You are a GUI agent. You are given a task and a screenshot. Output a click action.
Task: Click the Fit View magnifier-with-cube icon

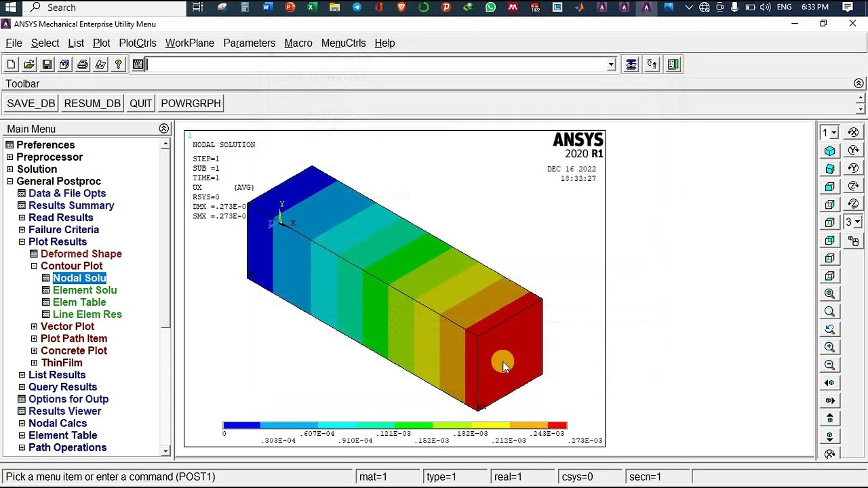(x=829, y=293)
